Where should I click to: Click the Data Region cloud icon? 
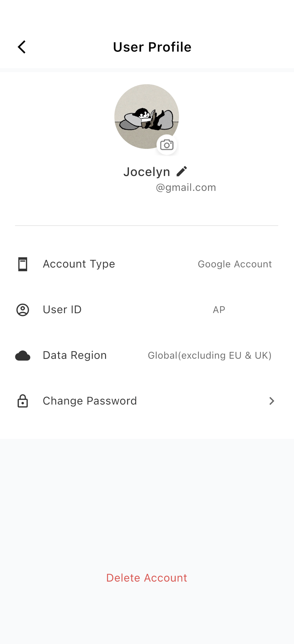click(23, 355)
